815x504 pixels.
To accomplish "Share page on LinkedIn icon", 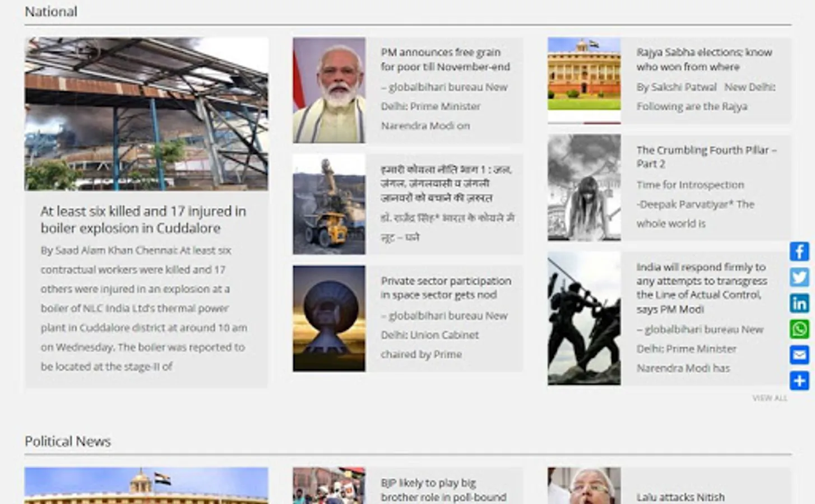I will [x=799, y=303].
